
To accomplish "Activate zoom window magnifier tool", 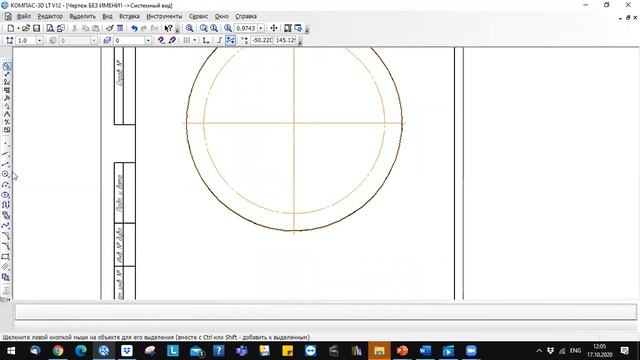I will 189,28.
